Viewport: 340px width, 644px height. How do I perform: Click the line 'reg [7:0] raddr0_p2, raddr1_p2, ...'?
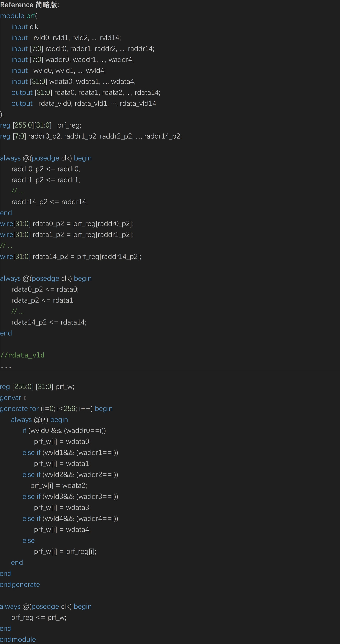pyautogui.click(x=91, y=136)
